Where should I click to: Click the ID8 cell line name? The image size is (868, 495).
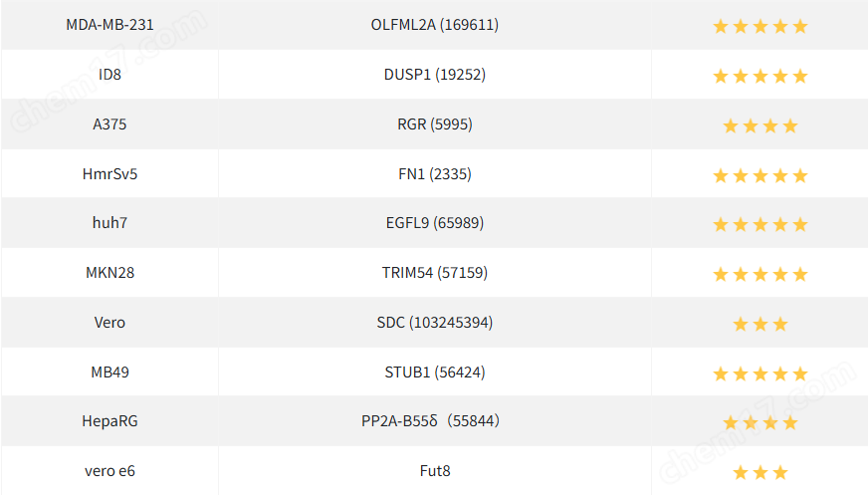tap(109, 75)
